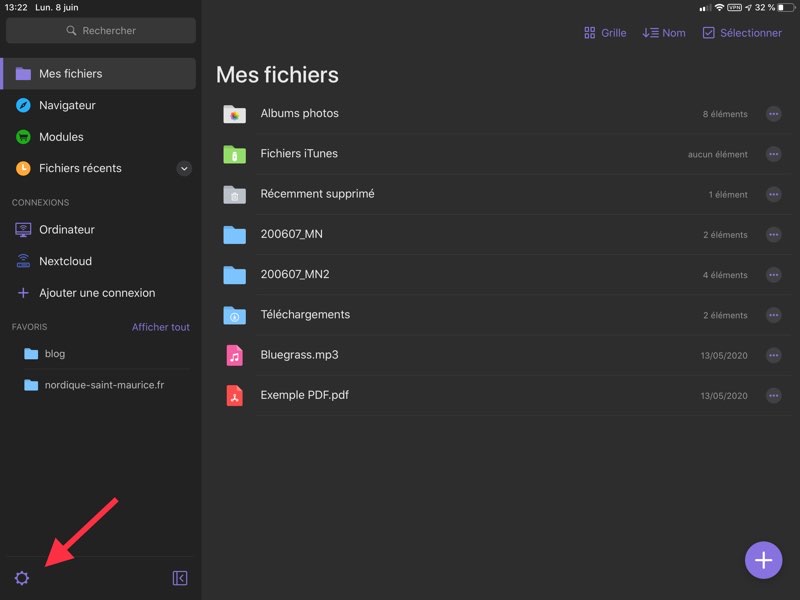Open the Exemple PDF.pdf file icon

[234, 395]
